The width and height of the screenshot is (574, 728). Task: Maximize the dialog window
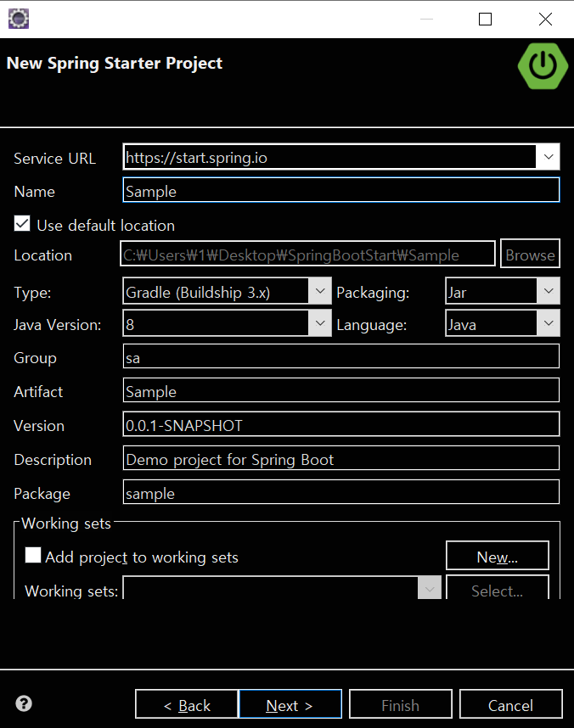pos(485,19)
